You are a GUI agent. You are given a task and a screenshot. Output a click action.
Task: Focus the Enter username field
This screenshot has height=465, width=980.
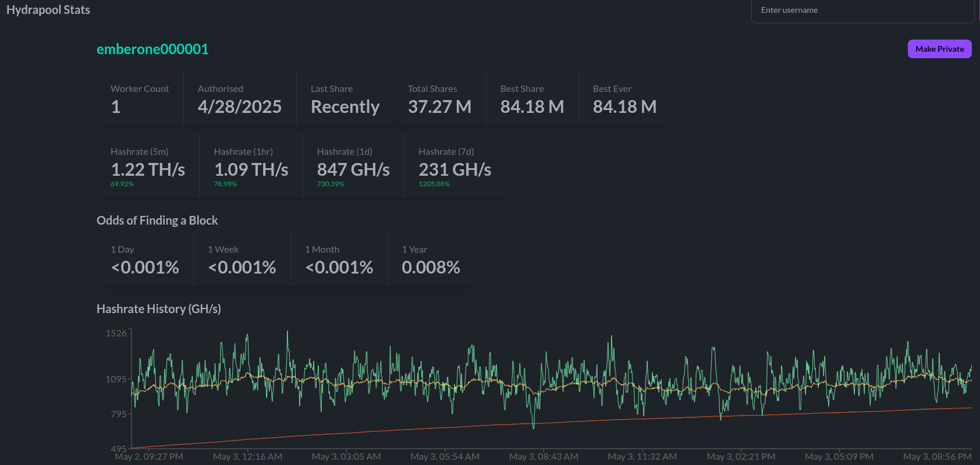(x=862, y=10)
